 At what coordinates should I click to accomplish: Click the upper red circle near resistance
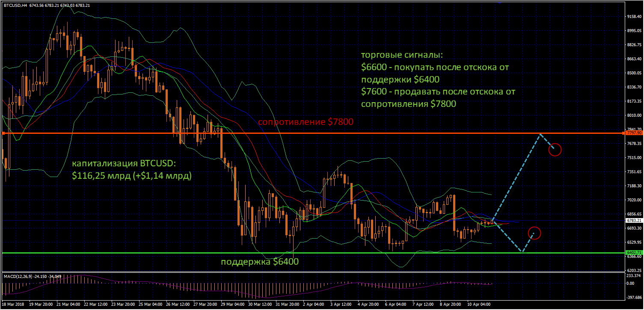(x=555, y=150)
